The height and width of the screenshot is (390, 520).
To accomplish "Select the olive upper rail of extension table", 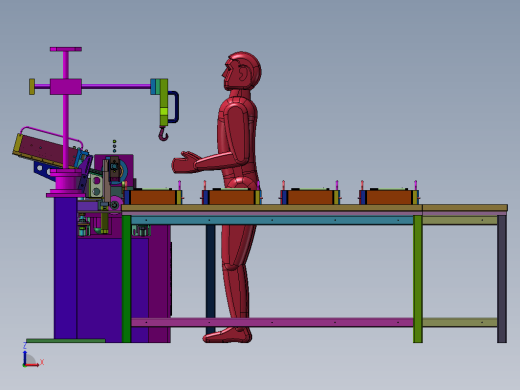I will pyautogui.click(x=460, y=220).
